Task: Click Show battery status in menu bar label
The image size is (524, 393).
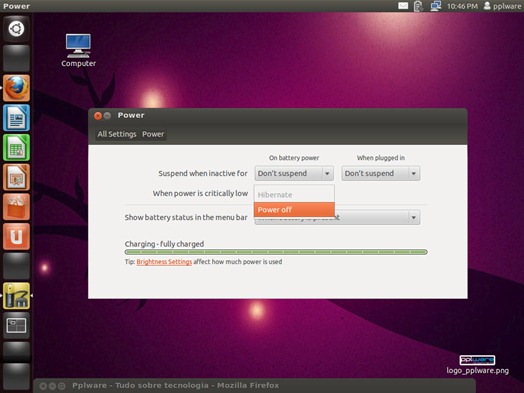Action: point(186,218)
